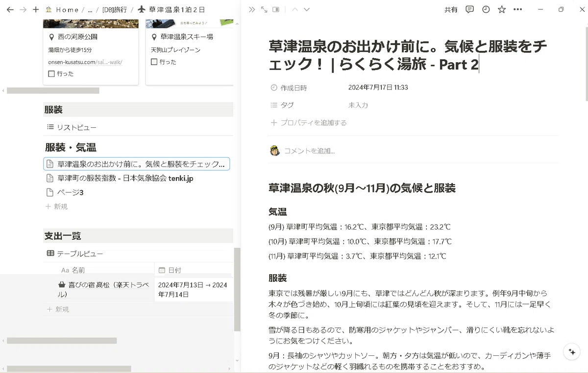
Task: Go to previous page with up chevron
Action: (x=294, y=9)
